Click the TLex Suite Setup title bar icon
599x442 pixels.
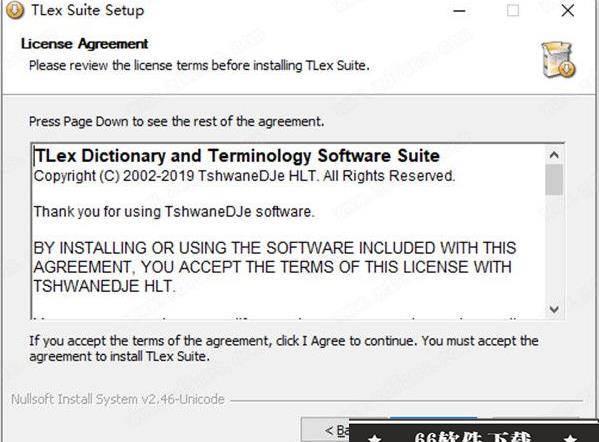(15, 10)
